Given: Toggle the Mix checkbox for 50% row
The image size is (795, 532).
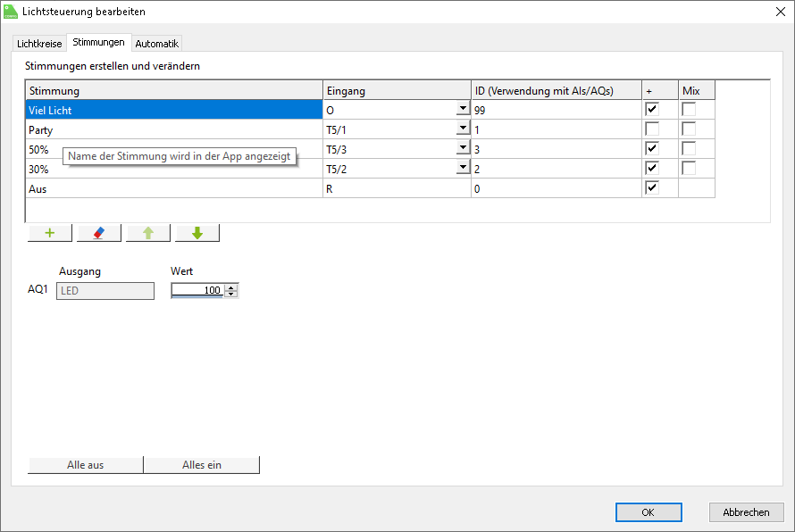Looking at the screenshot, I should click(x=689, y=148).
